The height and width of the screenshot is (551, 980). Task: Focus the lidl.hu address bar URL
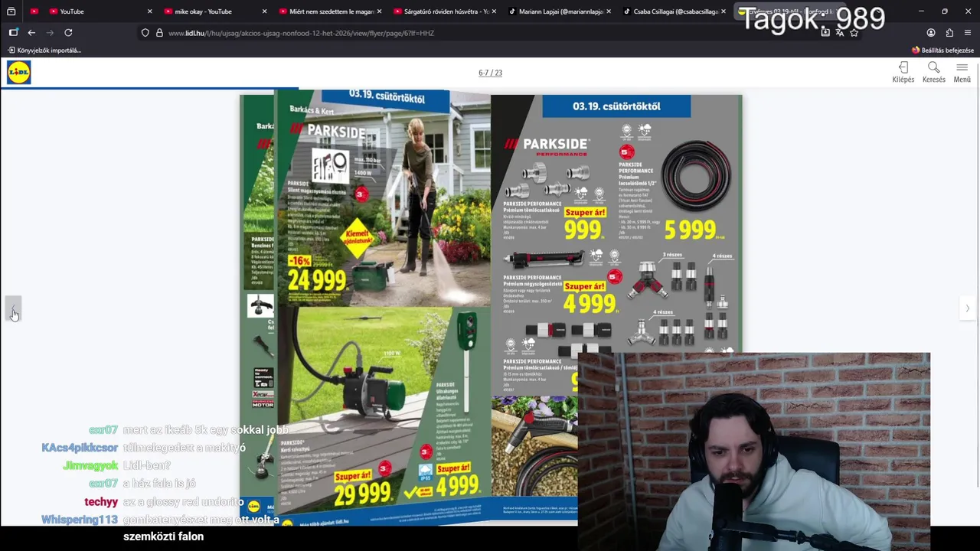pos(301,33)
